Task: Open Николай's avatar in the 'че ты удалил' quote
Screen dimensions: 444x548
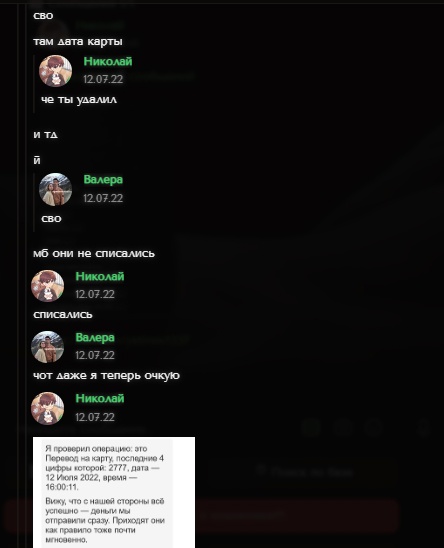Action: tap(55, 71)
